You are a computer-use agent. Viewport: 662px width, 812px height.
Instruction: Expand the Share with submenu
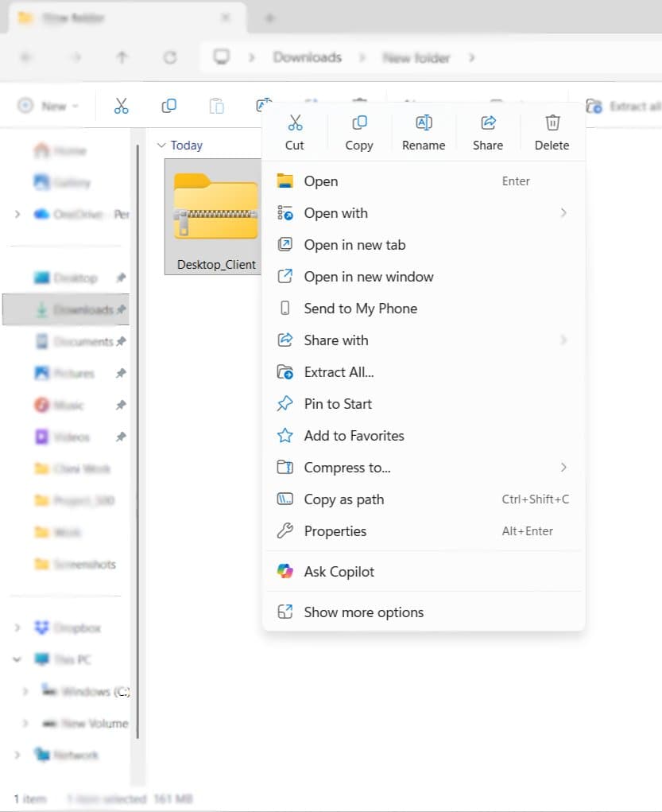tap(424, 340)
